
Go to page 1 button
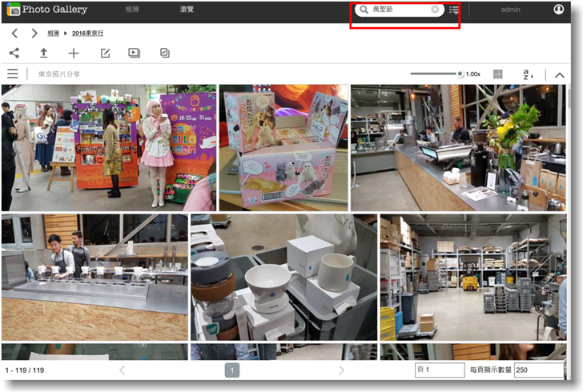[x=232, y=370]
